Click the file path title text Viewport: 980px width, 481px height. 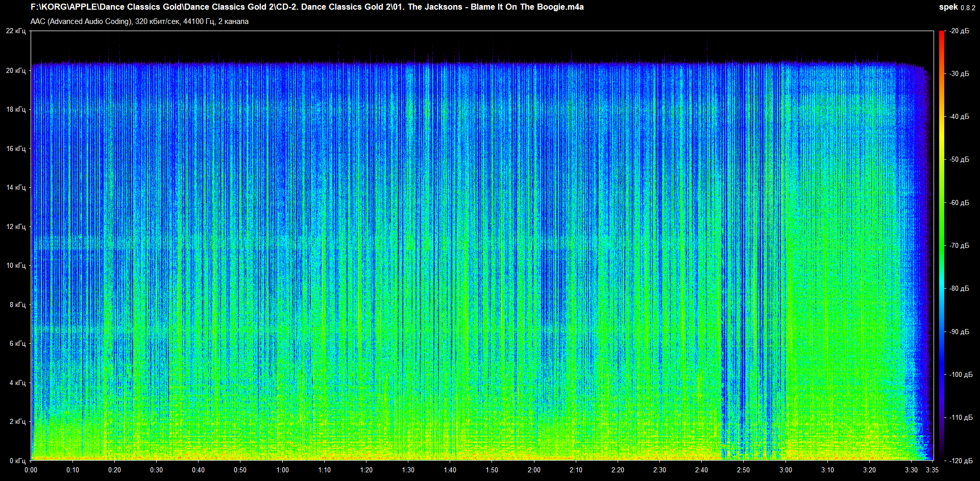tap(307, 7)
